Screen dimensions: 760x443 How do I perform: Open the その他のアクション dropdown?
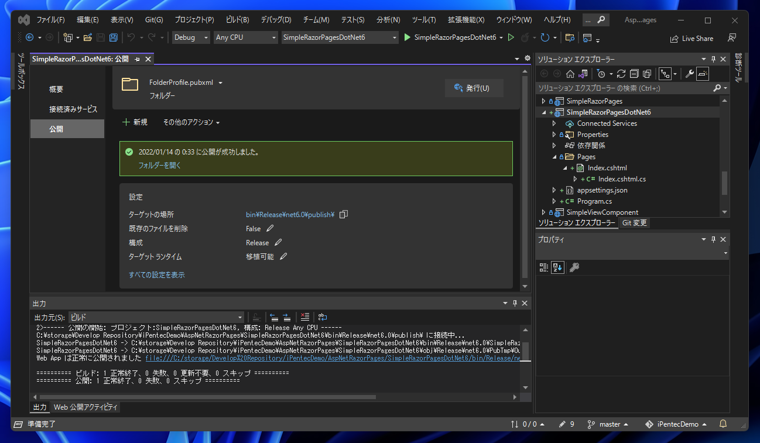coord(191,122)
